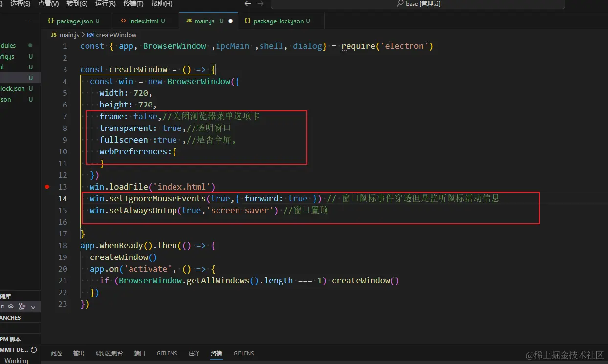608x364 pixels.
Task: Go forward with the right arrow
Action: point(261,4)
